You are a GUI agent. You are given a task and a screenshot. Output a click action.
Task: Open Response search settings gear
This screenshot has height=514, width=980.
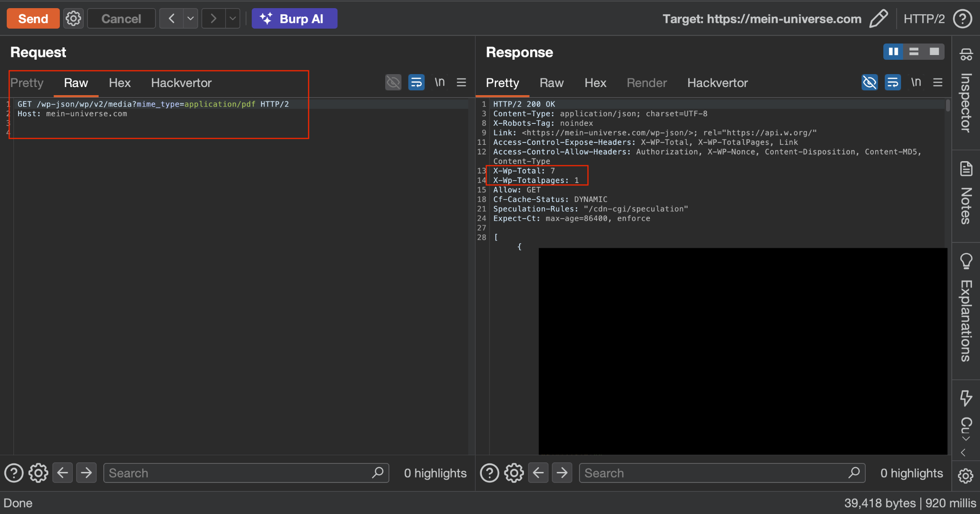click(x=514, y=473)
